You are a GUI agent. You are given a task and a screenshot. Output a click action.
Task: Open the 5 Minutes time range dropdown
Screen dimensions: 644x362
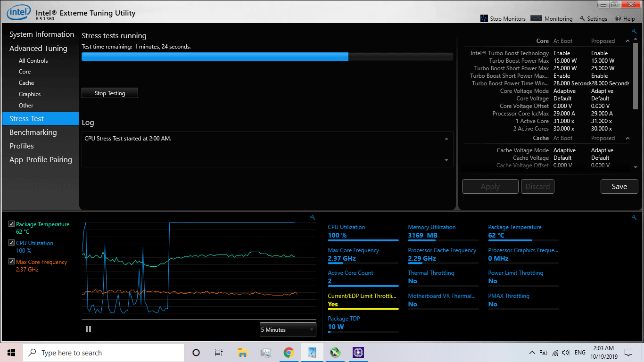(x=288, y=329)
